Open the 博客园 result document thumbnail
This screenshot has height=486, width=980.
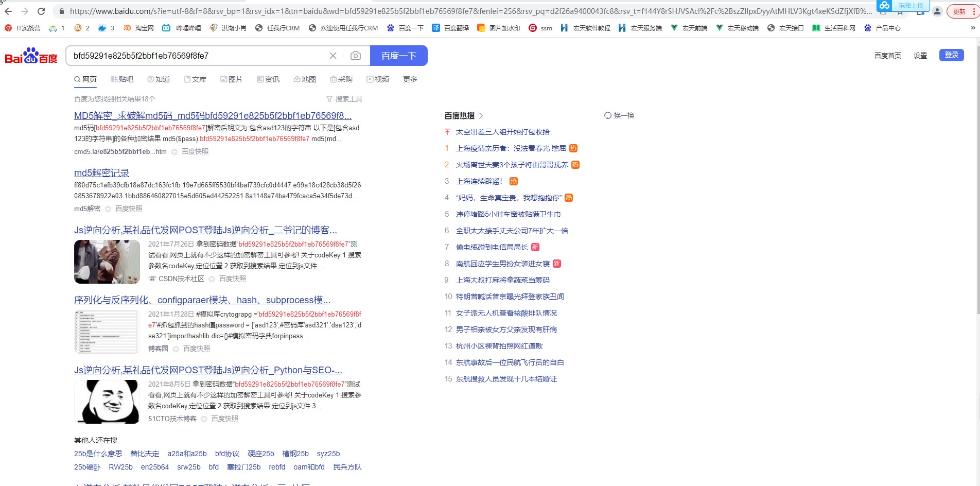point(107,332)
